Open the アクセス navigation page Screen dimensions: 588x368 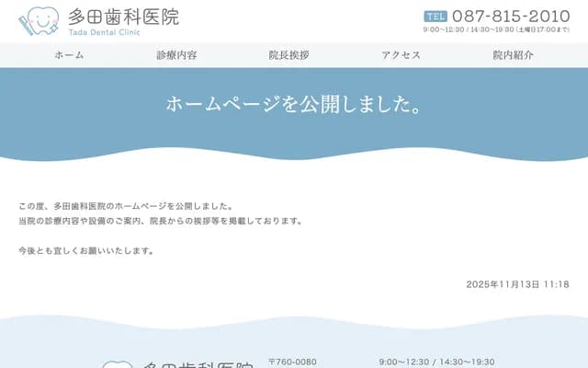click(401, 55)
